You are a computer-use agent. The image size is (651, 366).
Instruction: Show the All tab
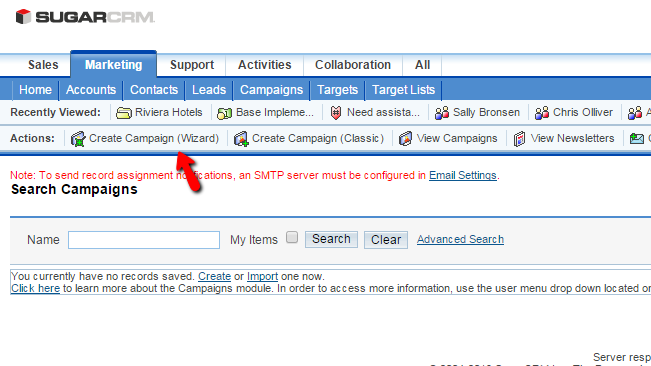(422, 65)
